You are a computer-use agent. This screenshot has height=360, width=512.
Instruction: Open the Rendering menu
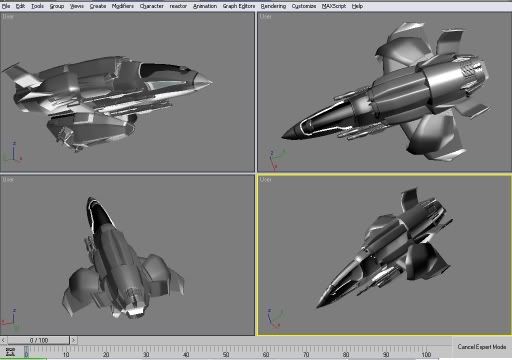(x=273, y=6)
